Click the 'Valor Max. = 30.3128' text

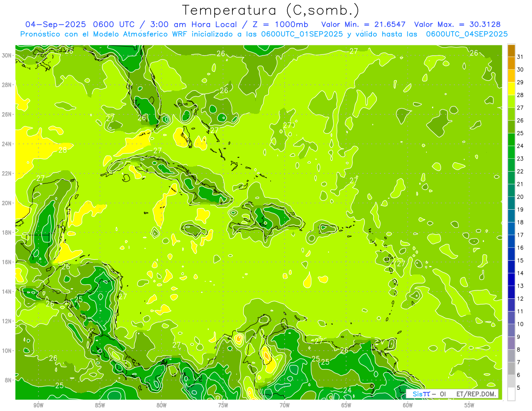(457, 24)
